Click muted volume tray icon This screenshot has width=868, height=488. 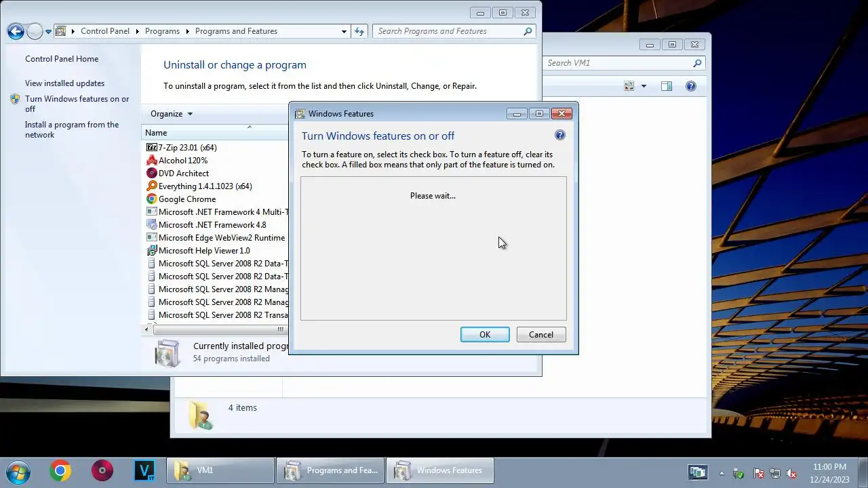791,474
